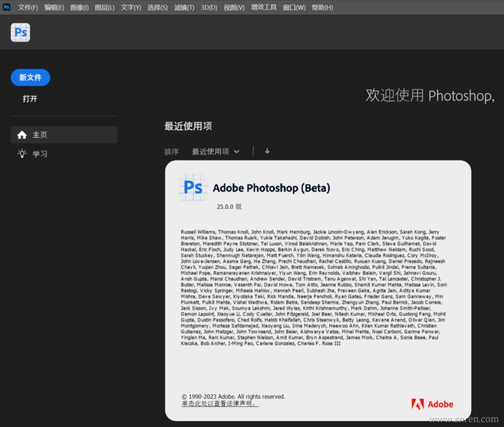The image size is (504, 427).
Task: Create a new document with 新文件 button
Action: pos(30,78)
